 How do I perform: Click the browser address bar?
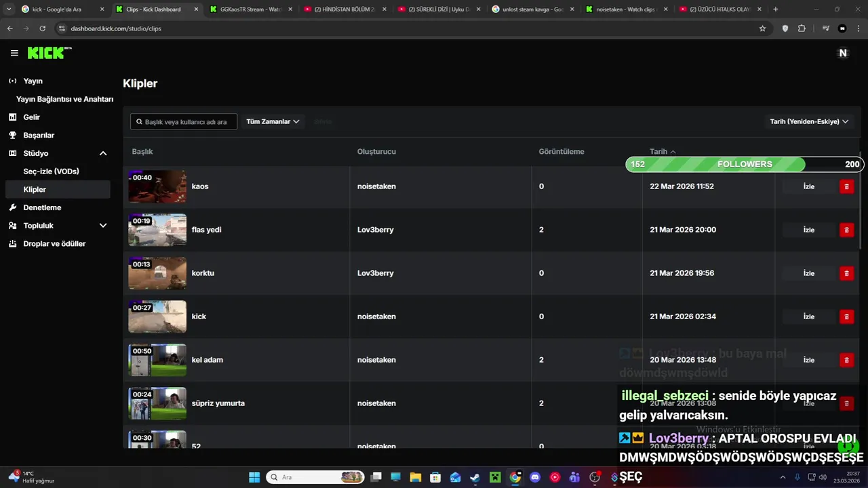point(407,28)
